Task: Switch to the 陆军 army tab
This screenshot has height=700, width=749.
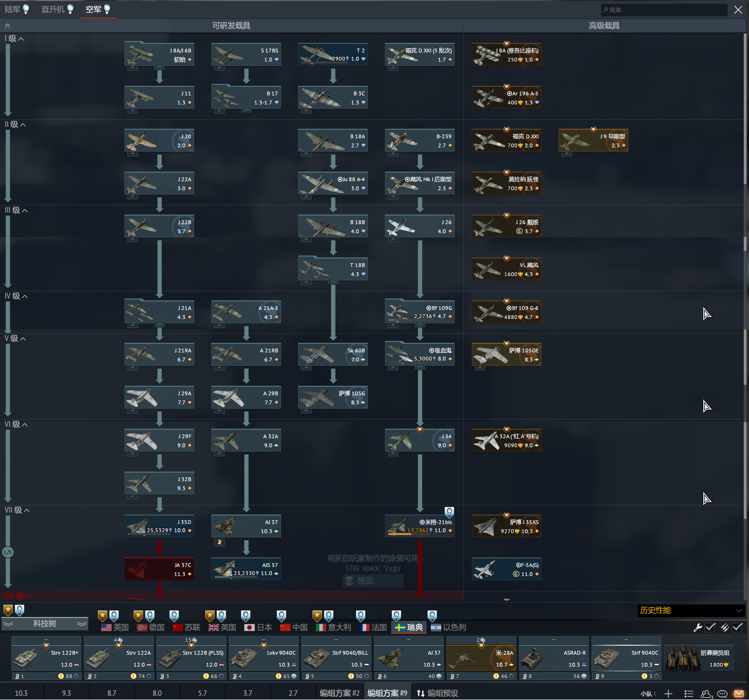Action: [17, 9]
